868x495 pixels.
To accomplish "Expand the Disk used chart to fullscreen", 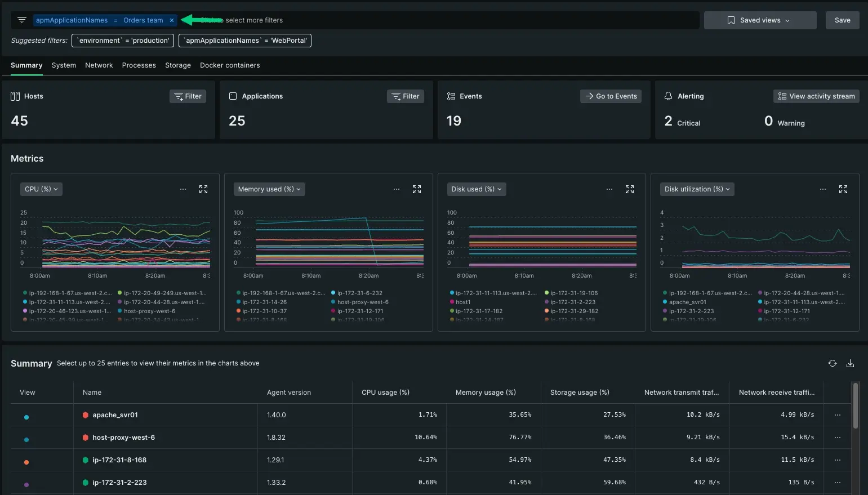I will click(x=630, y=189).
